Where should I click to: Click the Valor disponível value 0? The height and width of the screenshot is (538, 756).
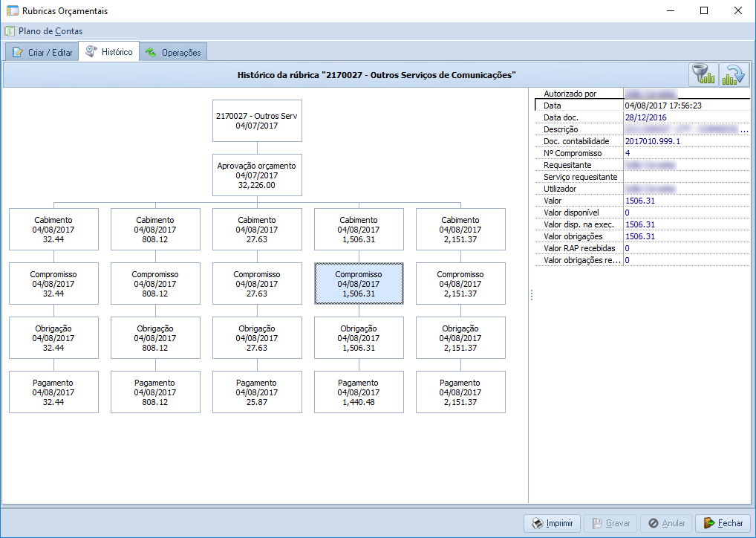tap(628, 213)
